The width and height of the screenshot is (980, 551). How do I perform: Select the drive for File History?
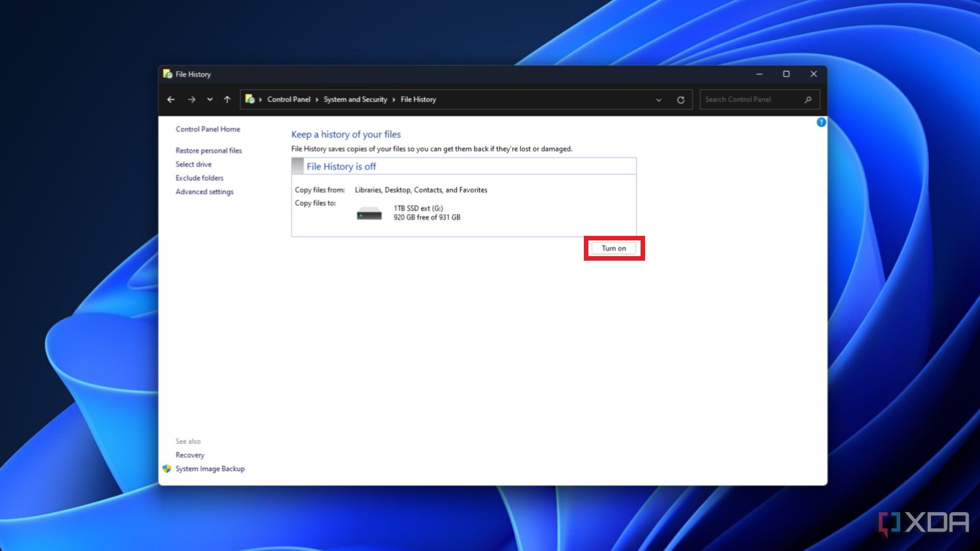click(193, 164)
